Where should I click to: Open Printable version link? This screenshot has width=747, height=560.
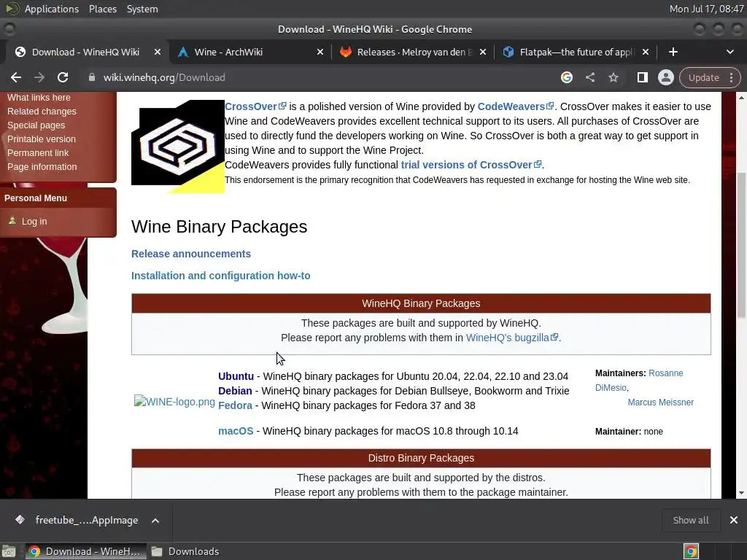point(41,139)
